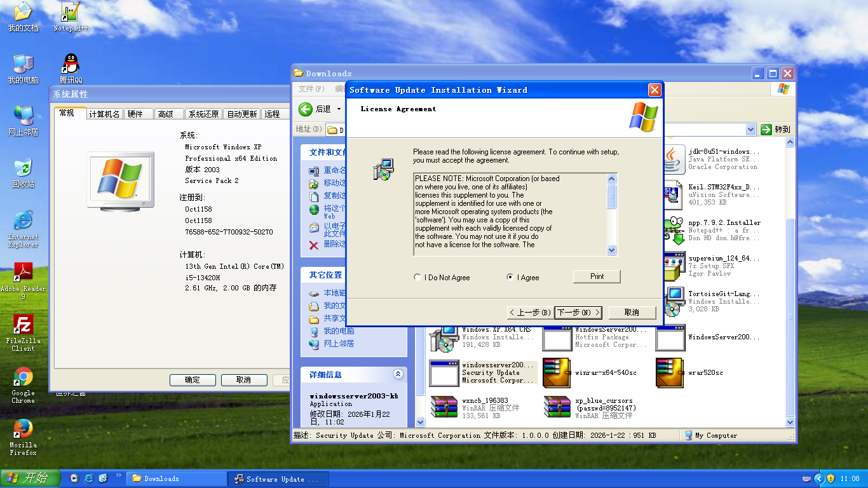
Task: Open FileZilla Client desktop icon
Action: [x=23, y=325]
